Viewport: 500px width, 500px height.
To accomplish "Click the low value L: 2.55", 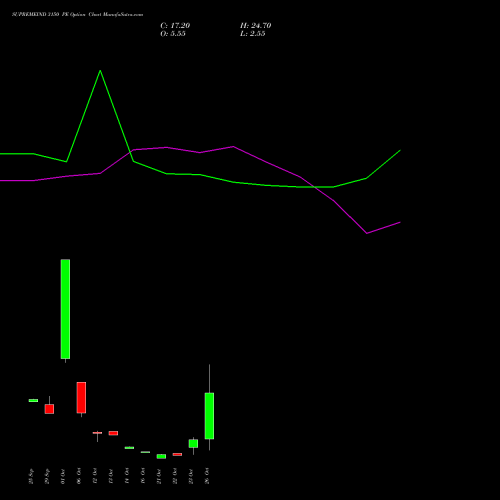I will (252, 34).
